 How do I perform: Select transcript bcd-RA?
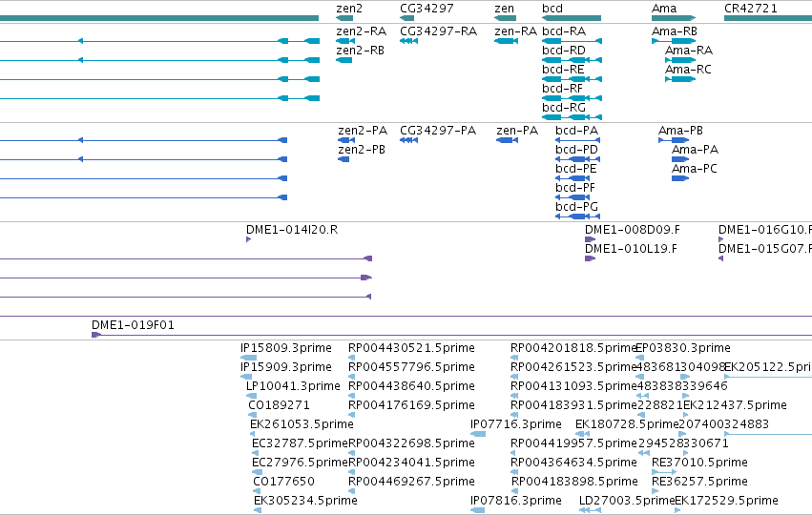(x=572, y=41)
